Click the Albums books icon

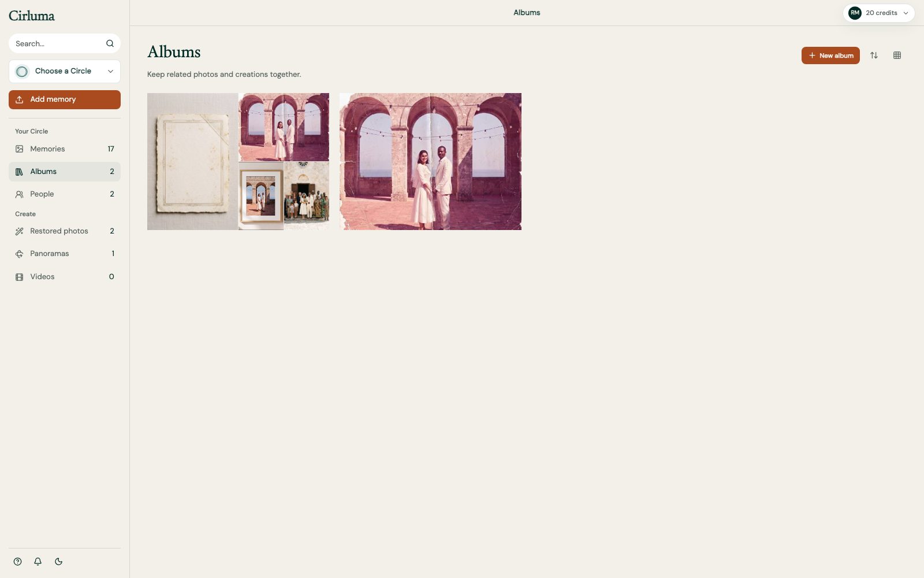[x=19, y=172]
